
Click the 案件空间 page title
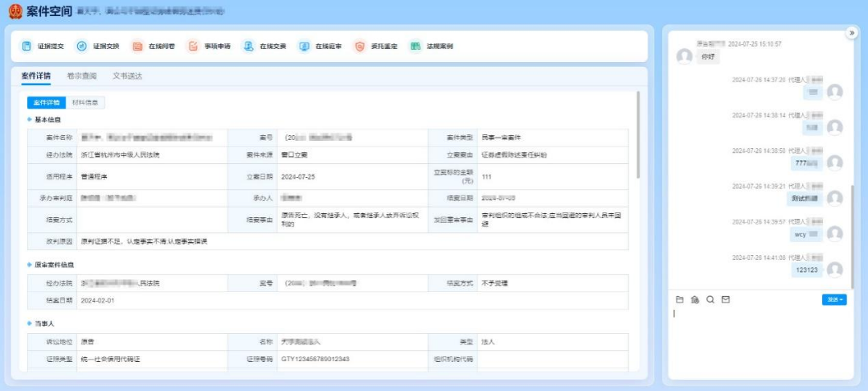click(x=49, y=11)
